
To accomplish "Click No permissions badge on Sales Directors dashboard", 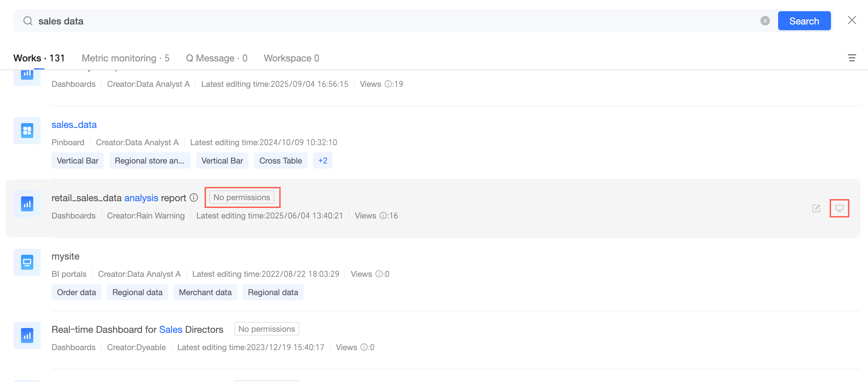I will pyautogui.click(x=267, y=329).
